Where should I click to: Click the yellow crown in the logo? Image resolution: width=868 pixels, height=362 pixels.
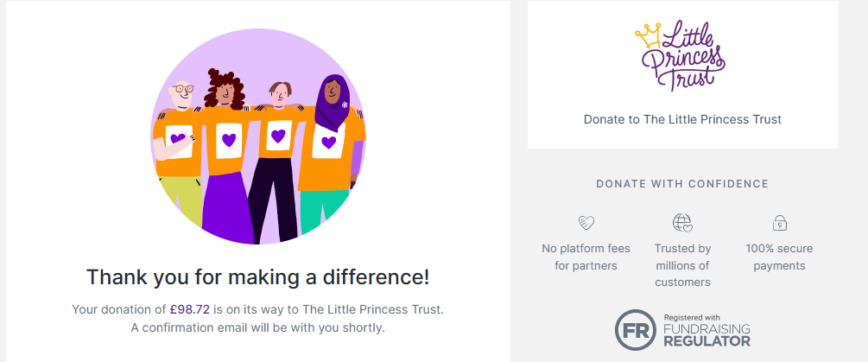(x=649, y=35)
